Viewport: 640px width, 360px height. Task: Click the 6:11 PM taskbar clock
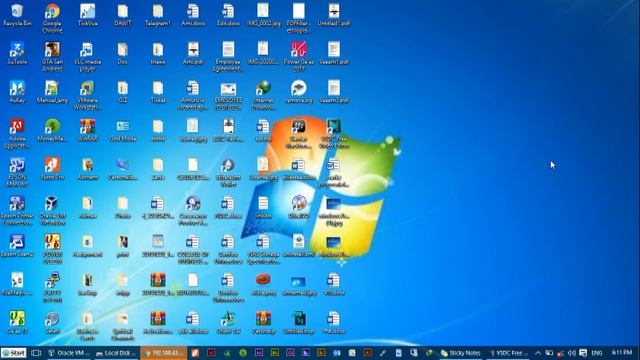622,352
